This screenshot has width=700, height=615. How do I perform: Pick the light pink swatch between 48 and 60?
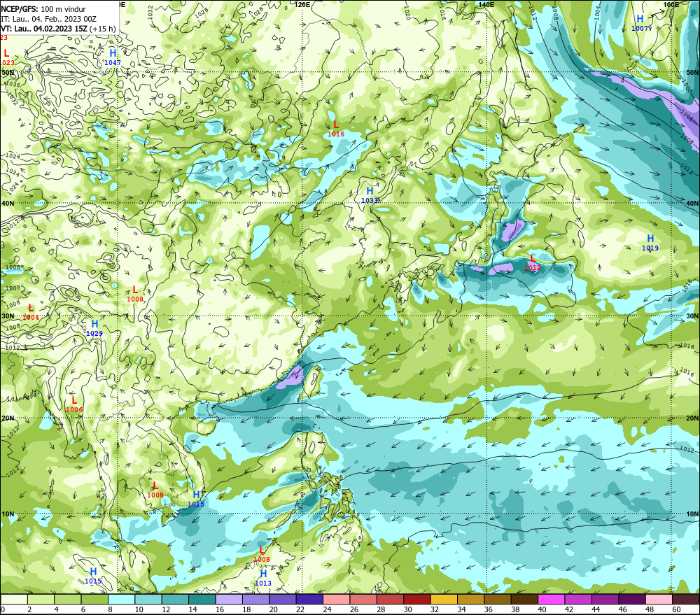[x=659, y=599]
